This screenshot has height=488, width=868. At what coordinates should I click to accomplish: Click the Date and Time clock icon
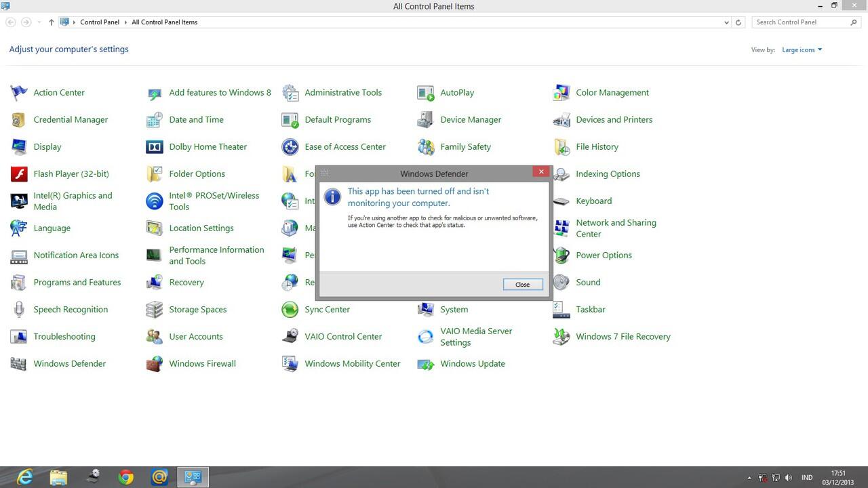point(155,120)
